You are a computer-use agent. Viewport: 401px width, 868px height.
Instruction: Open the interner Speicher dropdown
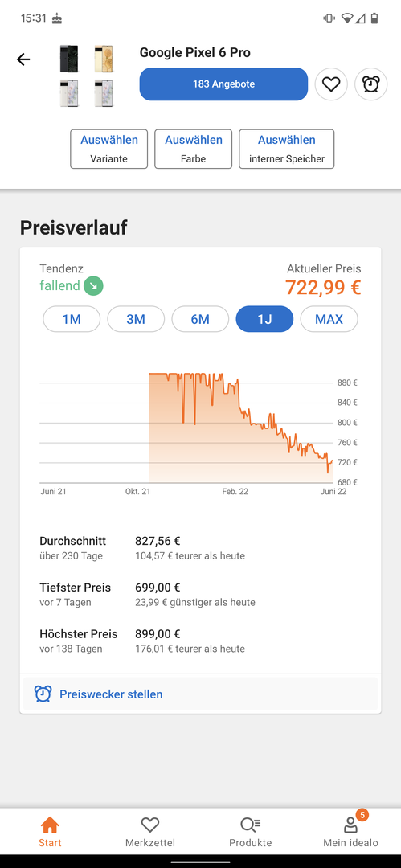coord(287,149)
